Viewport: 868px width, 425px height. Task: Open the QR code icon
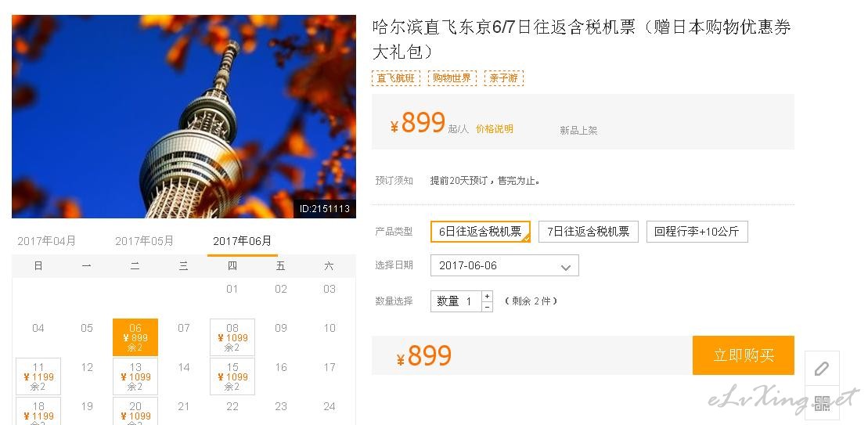tap(822, 403)
